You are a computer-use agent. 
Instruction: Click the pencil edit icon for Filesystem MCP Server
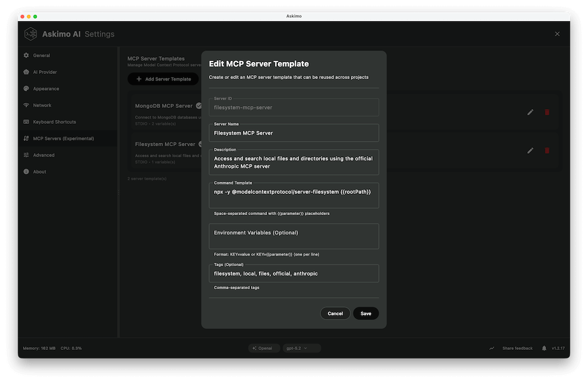(530, 150)
